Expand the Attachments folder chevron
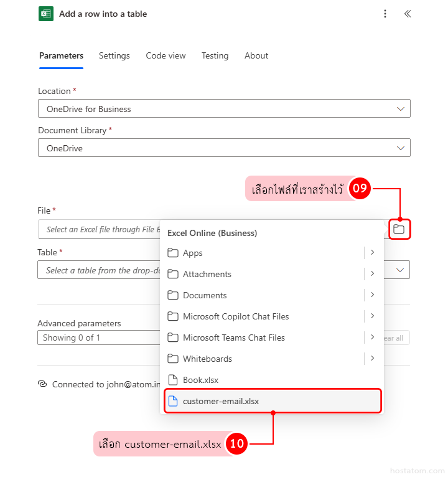Screen dimensions: 448x477 [x=372, y=273]
